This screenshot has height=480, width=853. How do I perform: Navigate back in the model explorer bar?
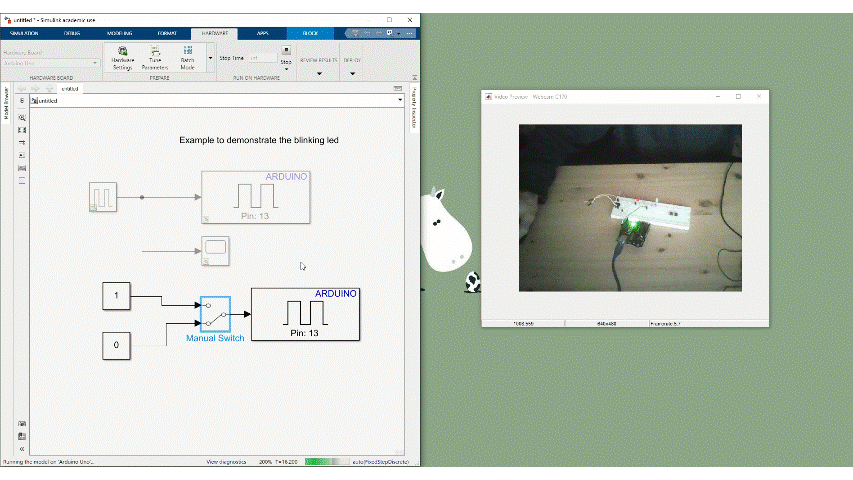[22, 88]
